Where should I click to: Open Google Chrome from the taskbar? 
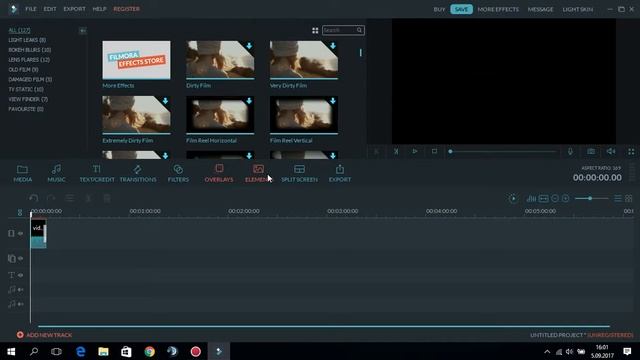click(149, 351)
